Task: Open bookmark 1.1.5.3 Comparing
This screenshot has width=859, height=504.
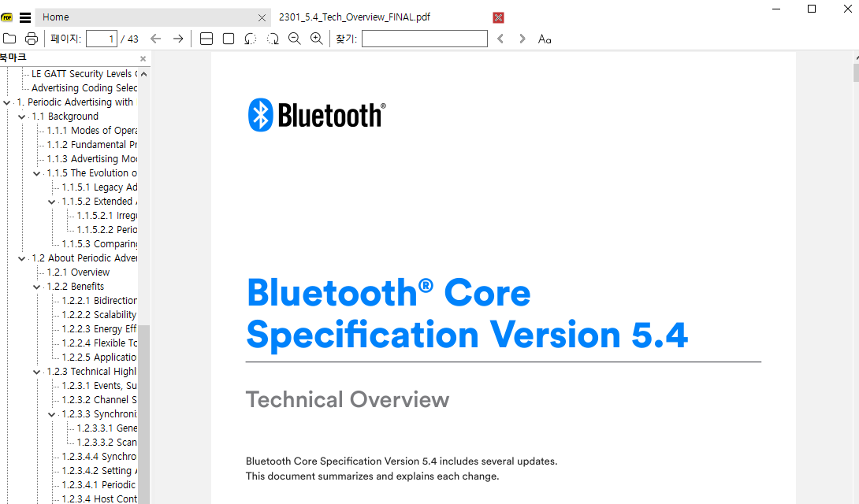Action: 99,244
